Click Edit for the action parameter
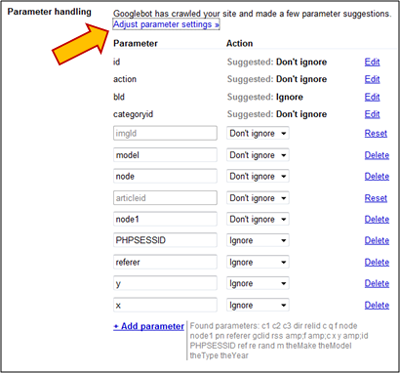Image resolution: width=400 pixels, height=373 pixels. (x=372, y=79)
